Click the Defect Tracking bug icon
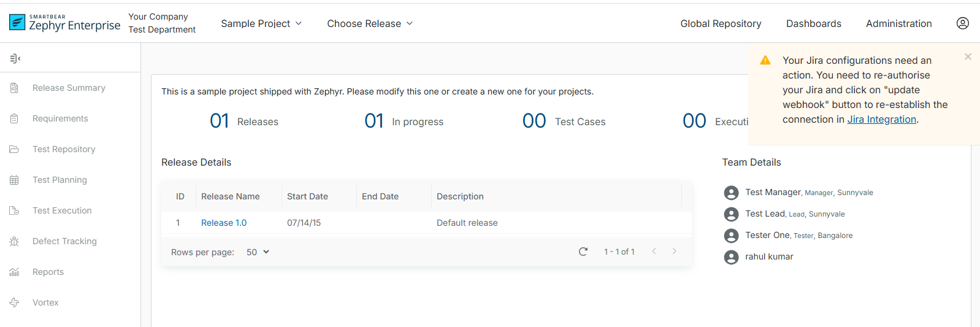This screenshot has width=980, height=327. pos(14,241)
